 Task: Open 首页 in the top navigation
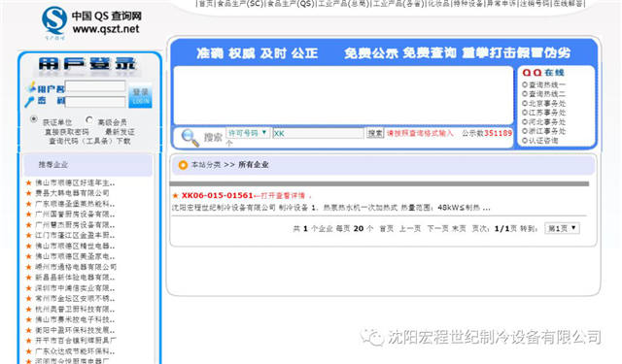205,3
